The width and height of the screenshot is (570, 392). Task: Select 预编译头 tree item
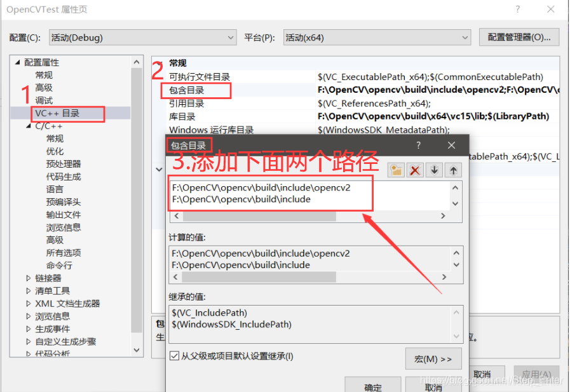point(64,202)
